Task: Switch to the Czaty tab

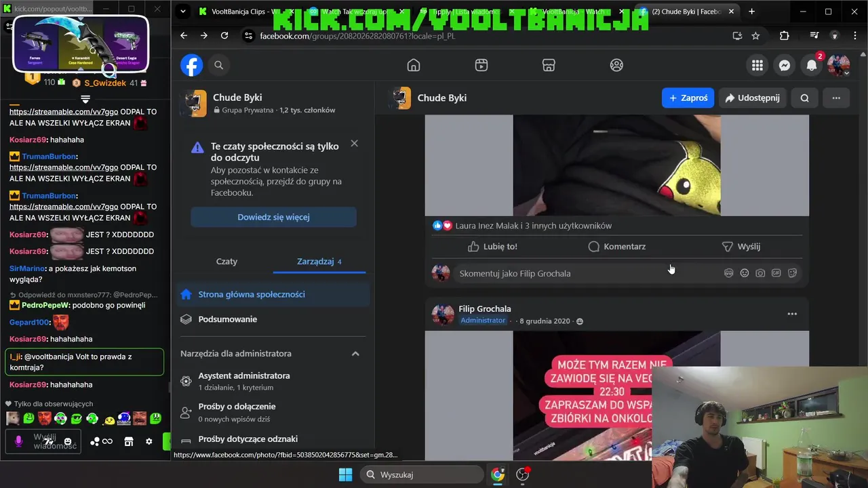Action: 226,262
